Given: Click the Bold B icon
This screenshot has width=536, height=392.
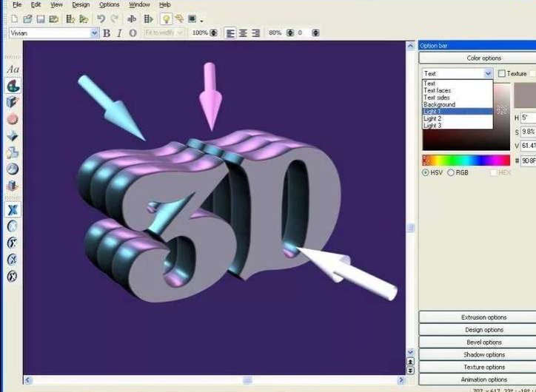Looking at the screenshot, I should coord(107,33).
